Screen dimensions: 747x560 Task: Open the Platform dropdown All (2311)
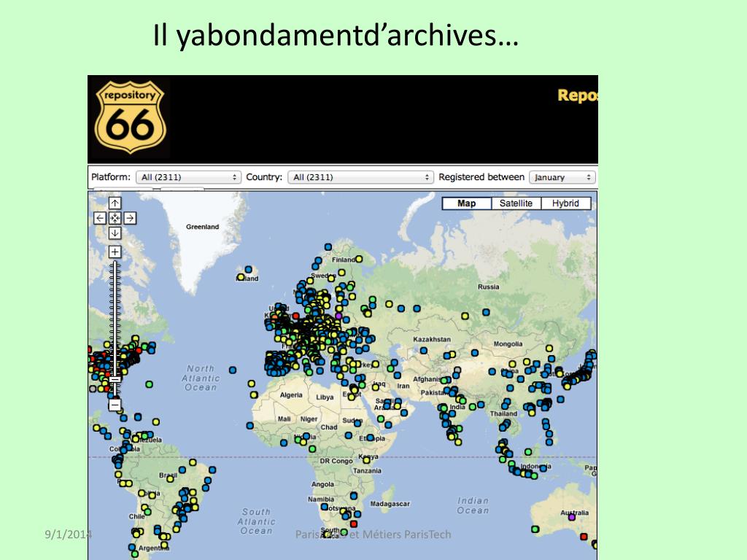(x=188, y=177)
